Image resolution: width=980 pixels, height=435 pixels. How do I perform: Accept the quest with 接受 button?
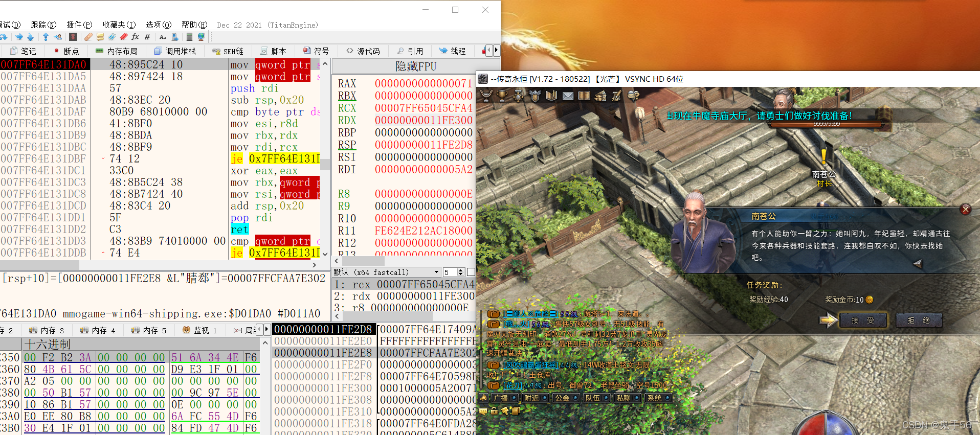tap(862, 320)
